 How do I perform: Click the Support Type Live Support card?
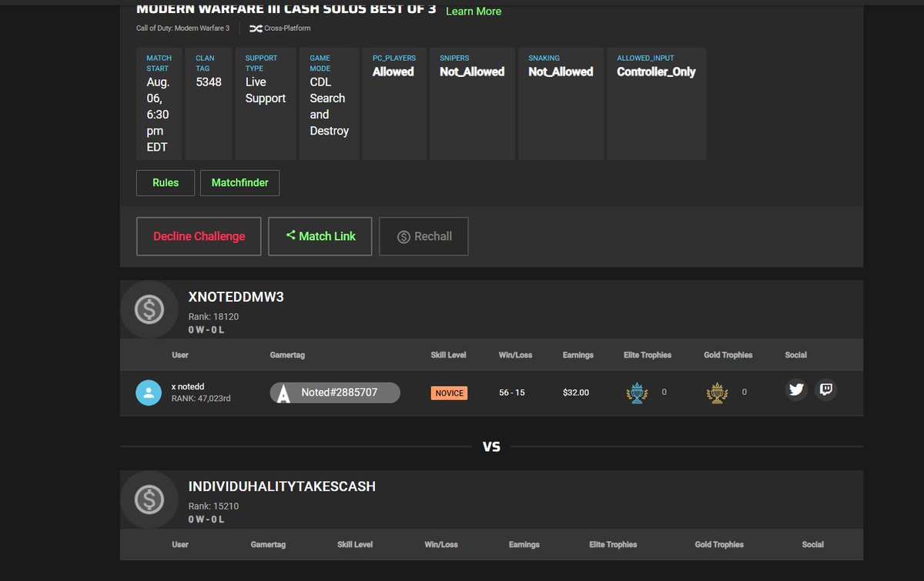(266, 104)
